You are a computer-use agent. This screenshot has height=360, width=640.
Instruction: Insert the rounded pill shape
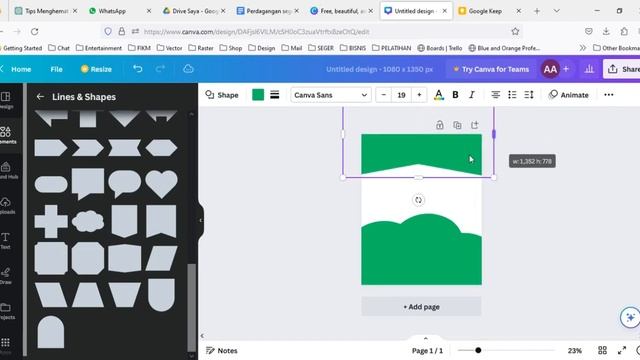[51, 184]
